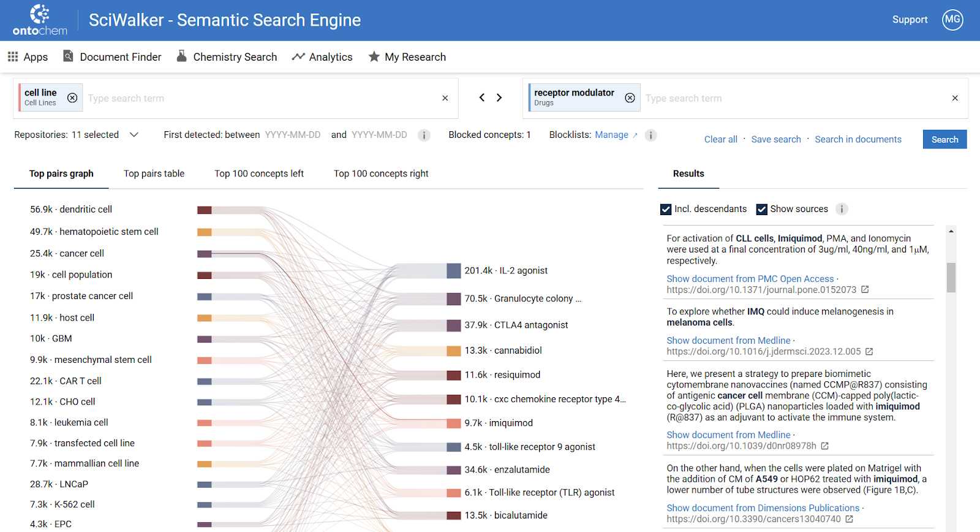Clear the left search field
The image size is (980, 532).
coord(445,98)
